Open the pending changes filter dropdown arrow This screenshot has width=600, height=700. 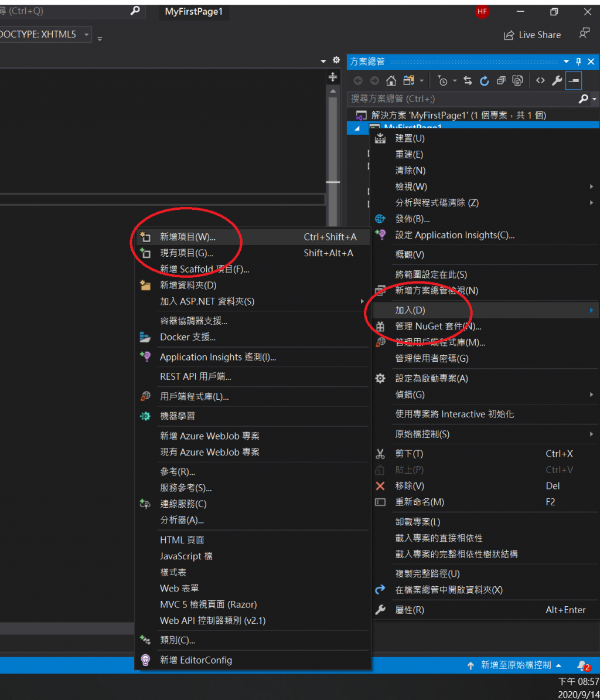[455, 81]
